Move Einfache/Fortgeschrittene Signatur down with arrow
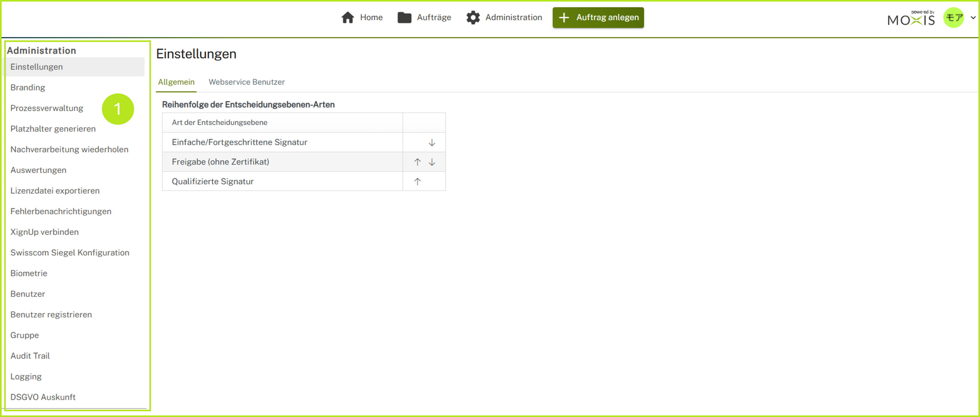 click(432, 142)
